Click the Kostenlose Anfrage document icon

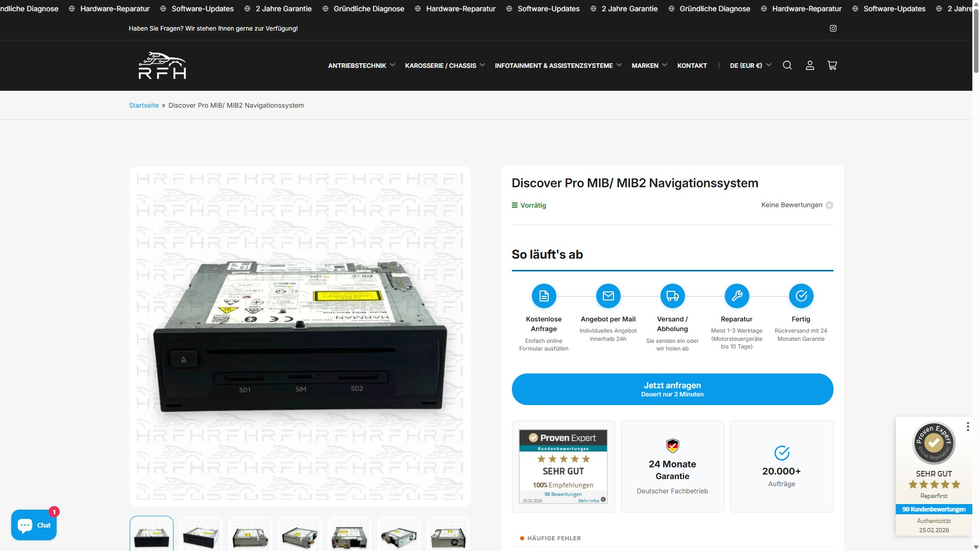[x=544, y=296]
